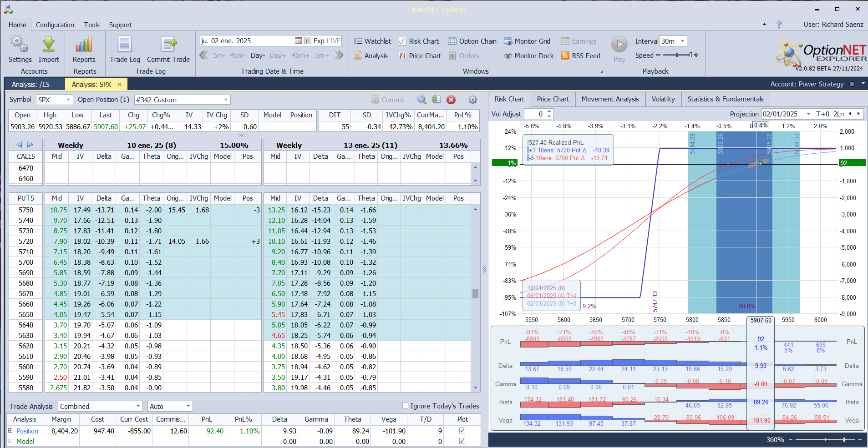The image size is (868, 448).
Task: Open the Analysis window
Action: pyautogui.click(x=371, y=56)
